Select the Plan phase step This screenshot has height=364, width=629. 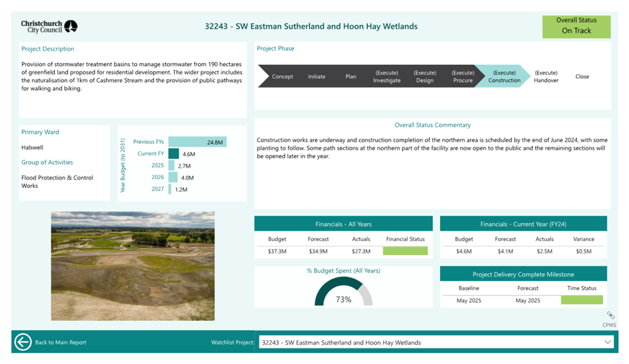[351, 76]
